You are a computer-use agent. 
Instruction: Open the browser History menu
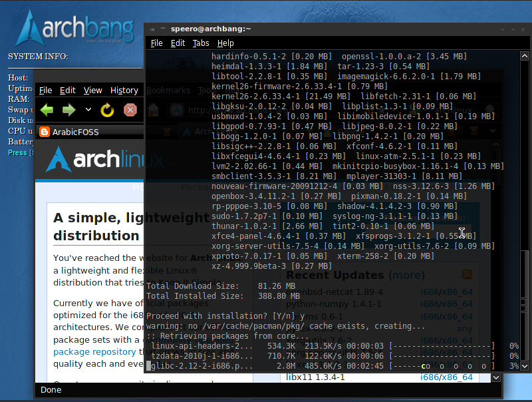tap(124, 91)
